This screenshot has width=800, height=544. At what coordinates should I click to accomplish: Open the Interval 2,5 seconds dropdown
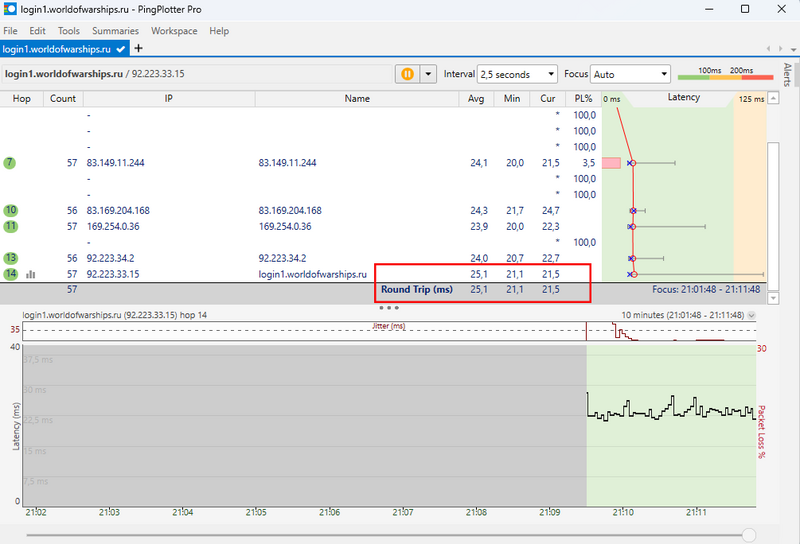coord(517,75)
